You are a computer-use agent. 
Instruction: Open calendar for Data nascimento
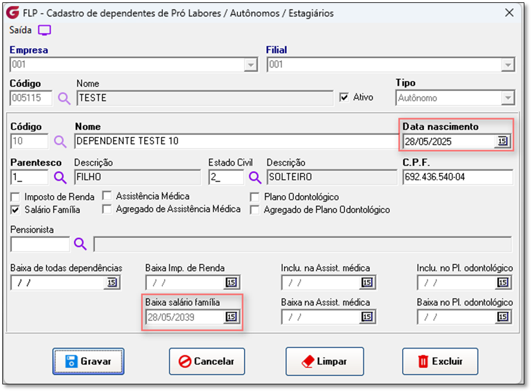tap(503, 141)
